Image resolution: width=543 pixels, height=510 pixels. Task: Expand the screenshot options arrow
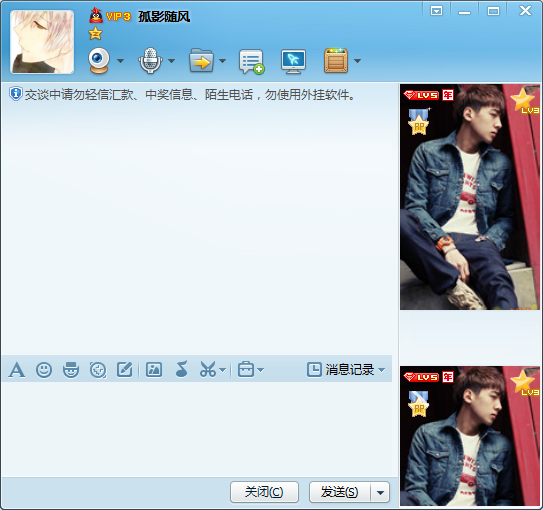pyautogui.click(x=223, y=370)
